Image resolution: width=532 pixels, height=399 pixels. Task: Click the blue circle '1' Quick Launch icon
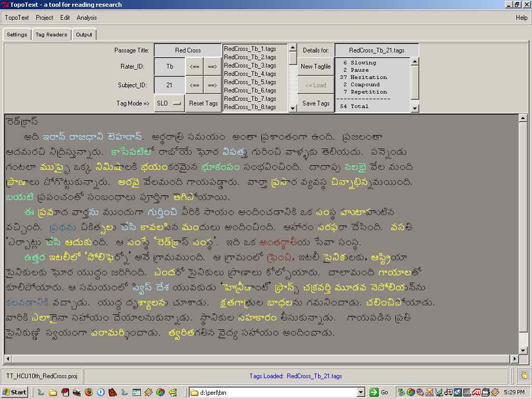pyautogui.click(x=101, y=392)
